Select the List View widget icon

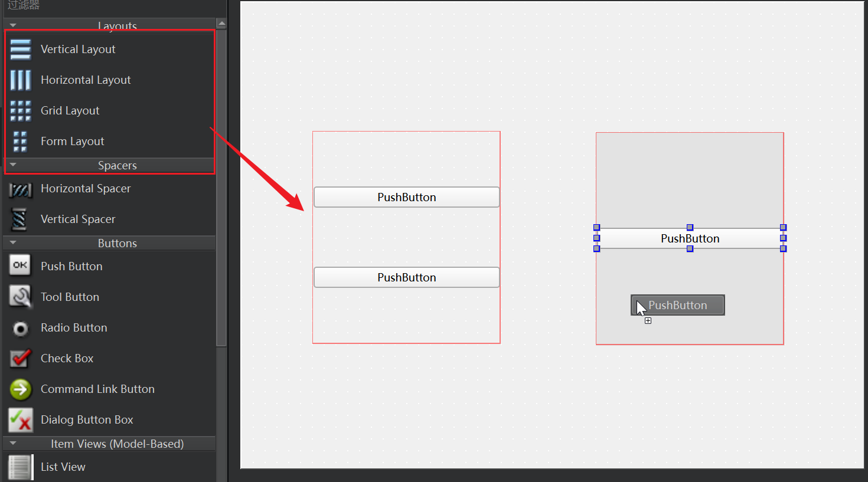19,467
